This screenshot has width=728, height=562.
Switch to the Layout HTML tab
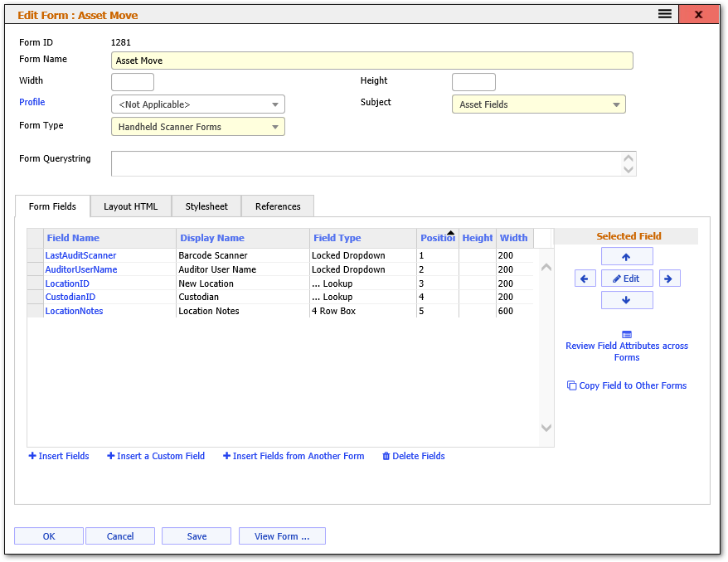pyautogui.click(x=130, y=206)
